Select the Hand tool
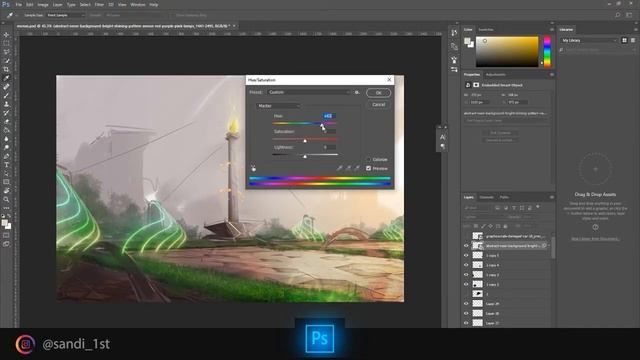 coord(6,191)
